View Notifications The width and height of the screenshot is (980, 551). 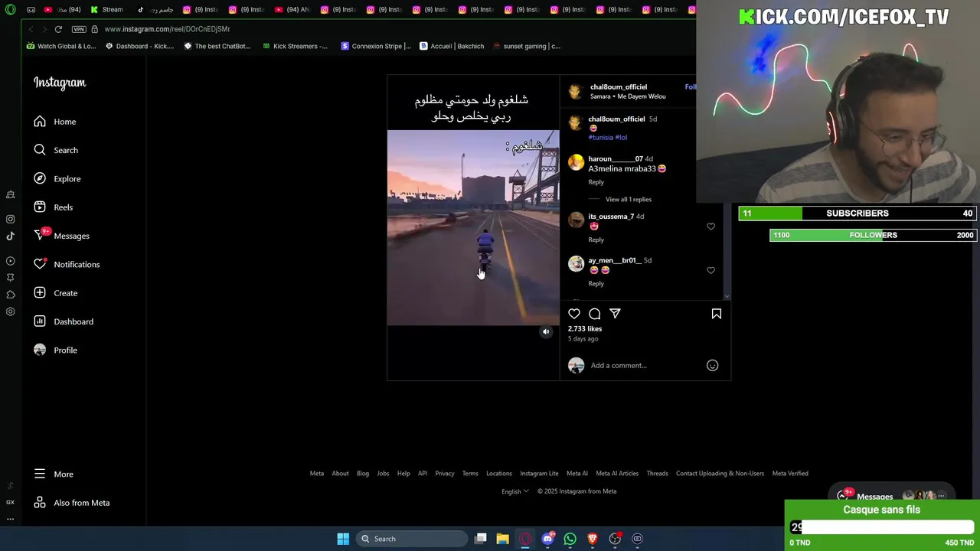pyautogui.click(x=67, y=264)
